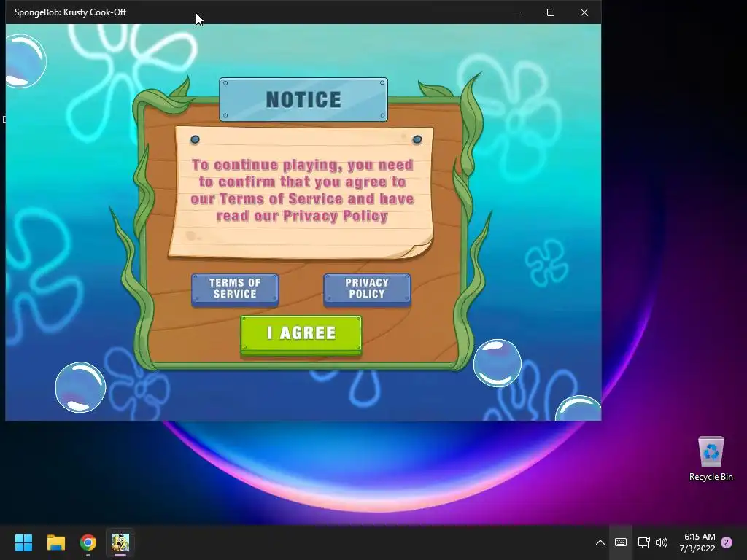Open the touch keyboard tray icon
Image resolution: width=747 pixels, height=560 pixels.
pos(621,542)
